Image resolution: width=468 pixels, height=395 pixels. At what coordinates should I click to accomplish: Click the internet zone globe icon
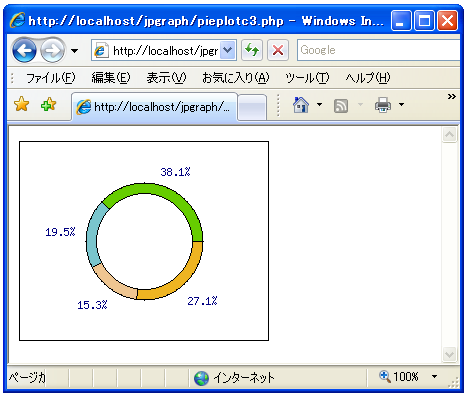coord(201,378)
